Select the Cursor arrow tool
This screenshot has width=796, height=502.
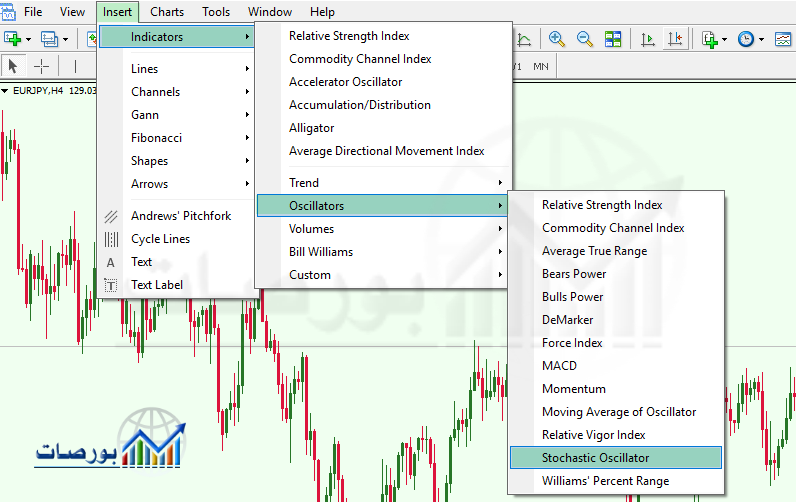click(x=13, y=66)
